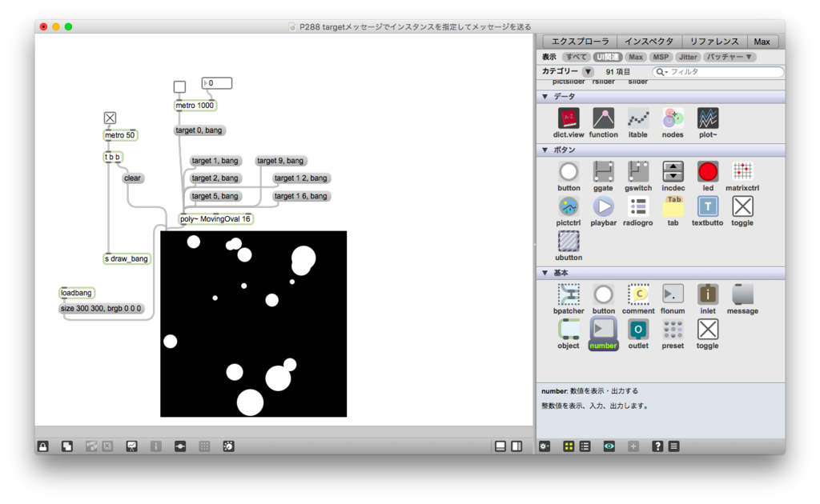Select the preset icon in the 基本 section
820x504 pixels.
(x=673, y=330)
